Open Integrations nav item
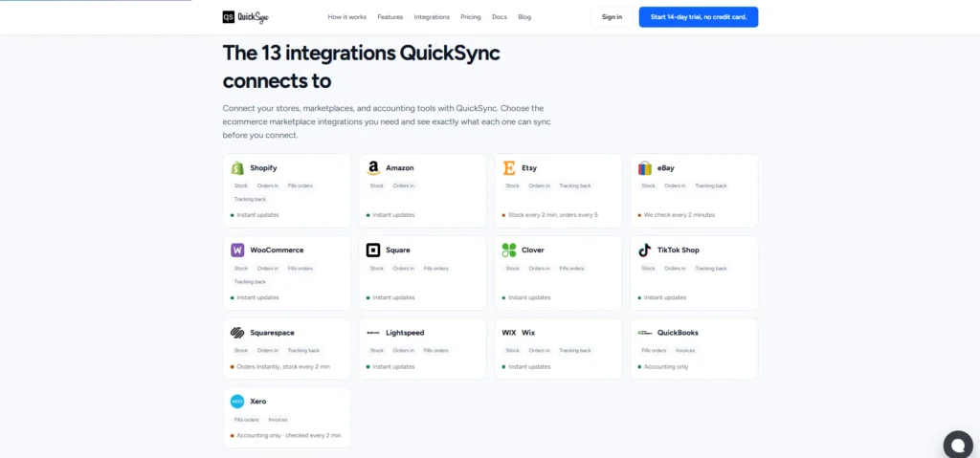Screen dimensions: 980x458 [432, 17]
